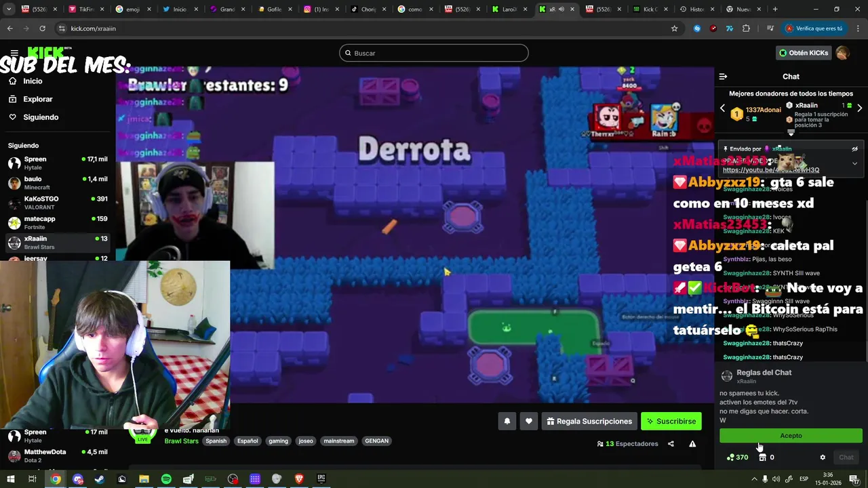
Task: Open Chrome three-dot menu
Action: tap(858, 28)
